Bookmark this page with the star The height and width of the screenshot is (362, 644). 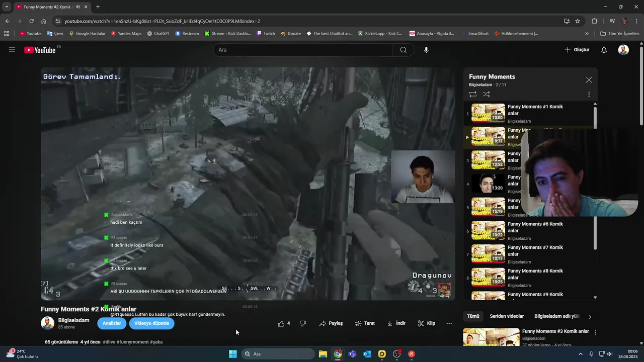point(578,21)
